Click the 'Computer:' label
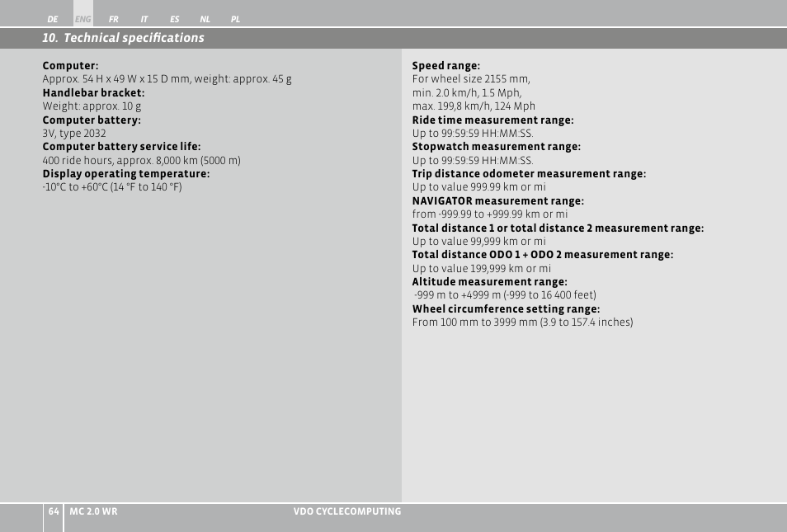The image size is (787, 532). pos(70,66)
